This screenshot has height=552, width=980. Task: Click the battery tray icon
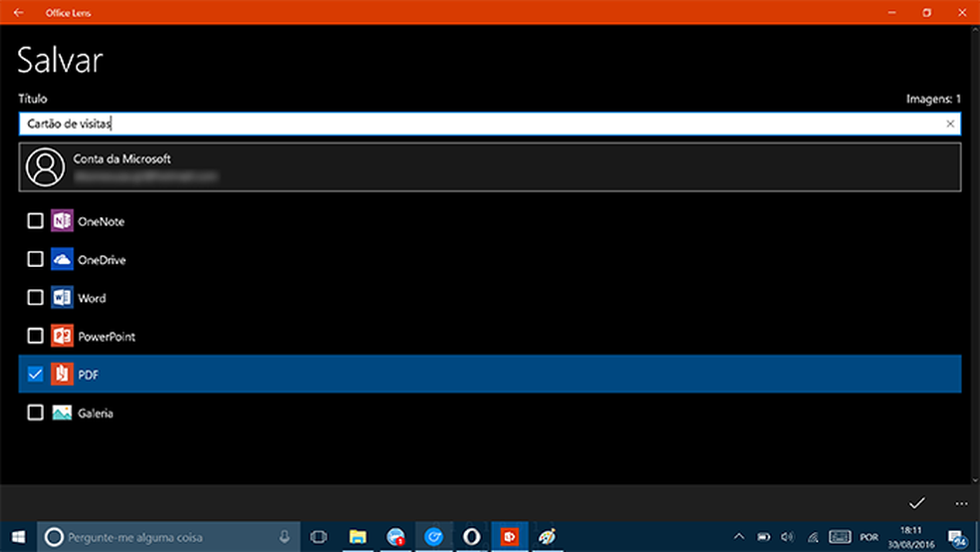(764, 537)
